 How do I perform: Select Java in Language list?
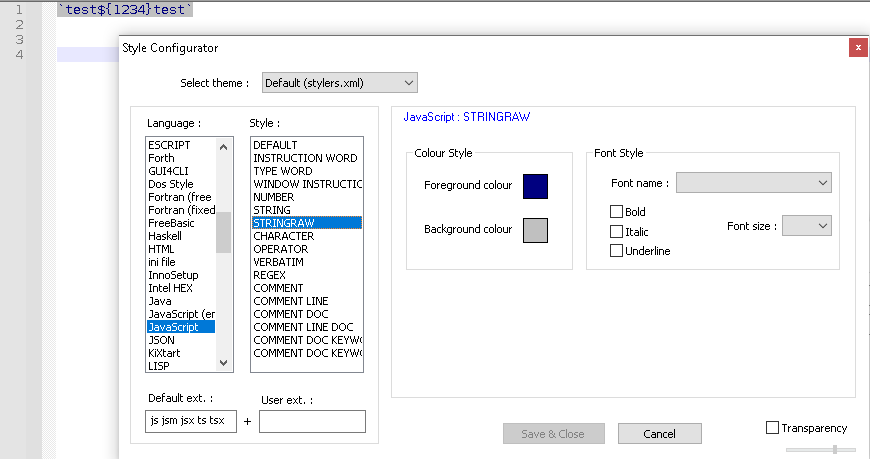pyautogui.click(x=181, y=301)
